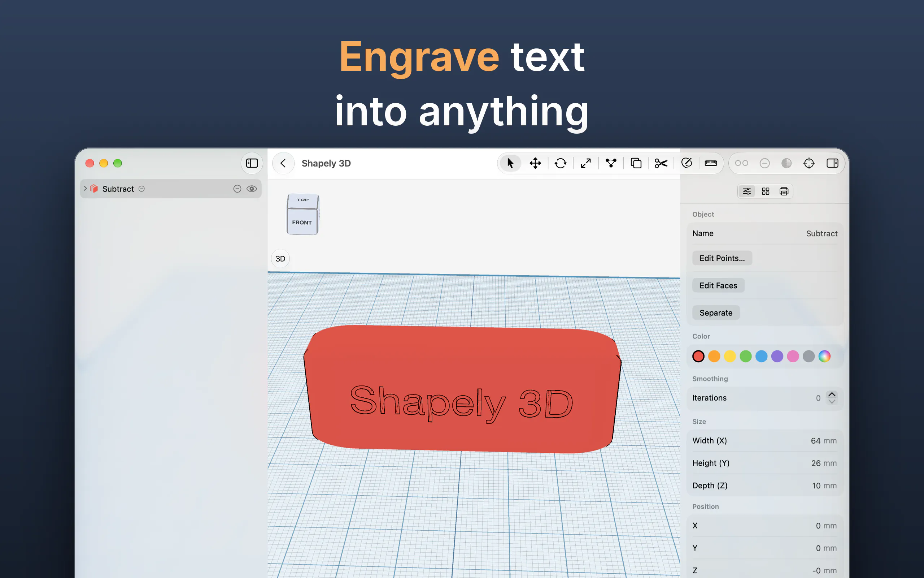Click the Separate button

(x=716, y=313)
